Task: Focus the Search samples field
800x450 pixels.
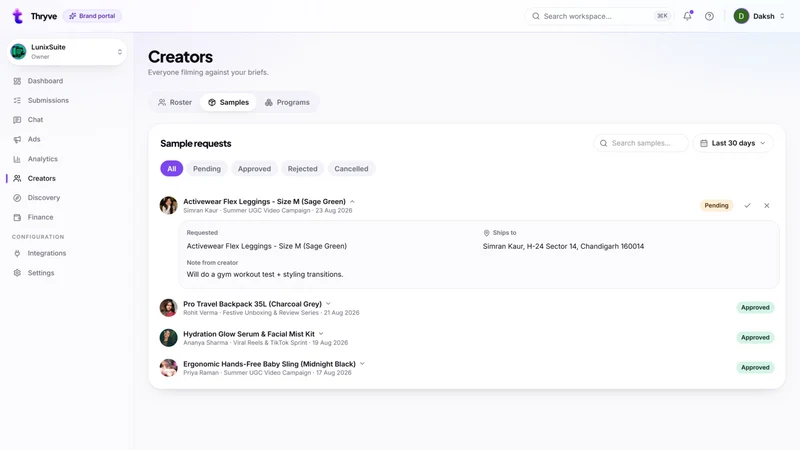Action: click(x=641, y=143)
